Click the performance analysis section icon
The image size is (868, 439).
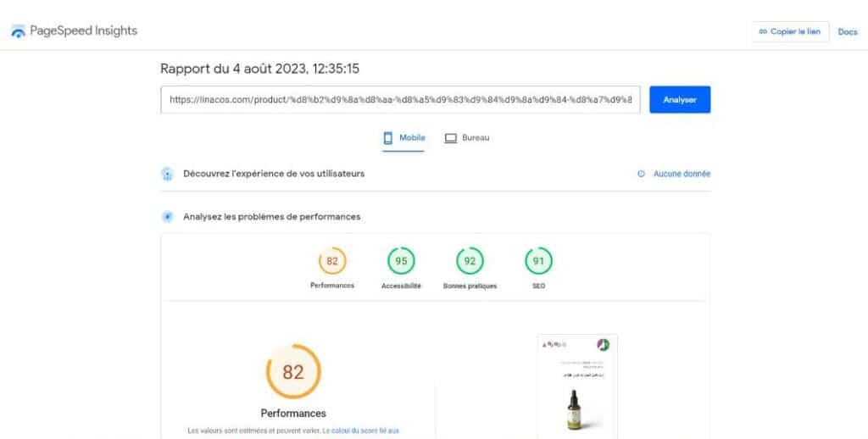point(167,217)
